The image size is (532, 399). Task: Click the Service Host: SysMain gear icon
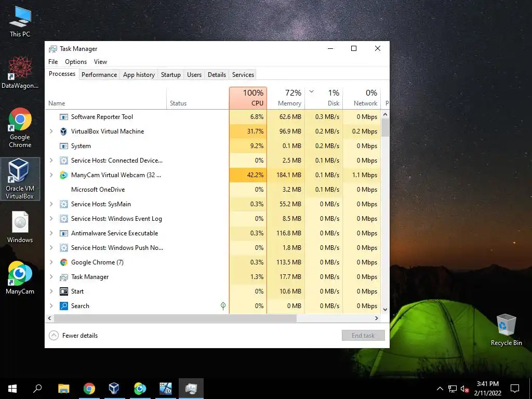tap(63, 204)
